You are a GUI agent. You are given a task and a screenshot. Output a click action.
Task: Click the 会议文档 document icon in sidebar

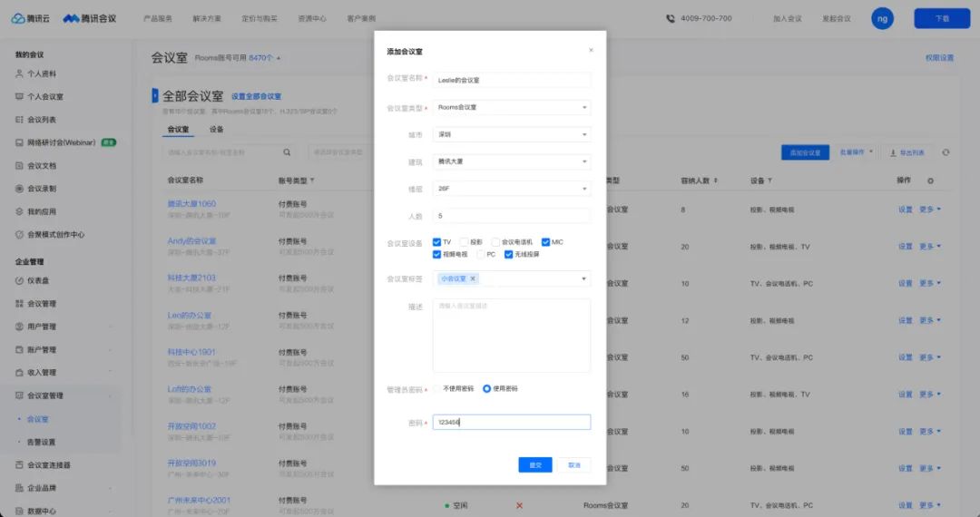click(x=19, y=165)
